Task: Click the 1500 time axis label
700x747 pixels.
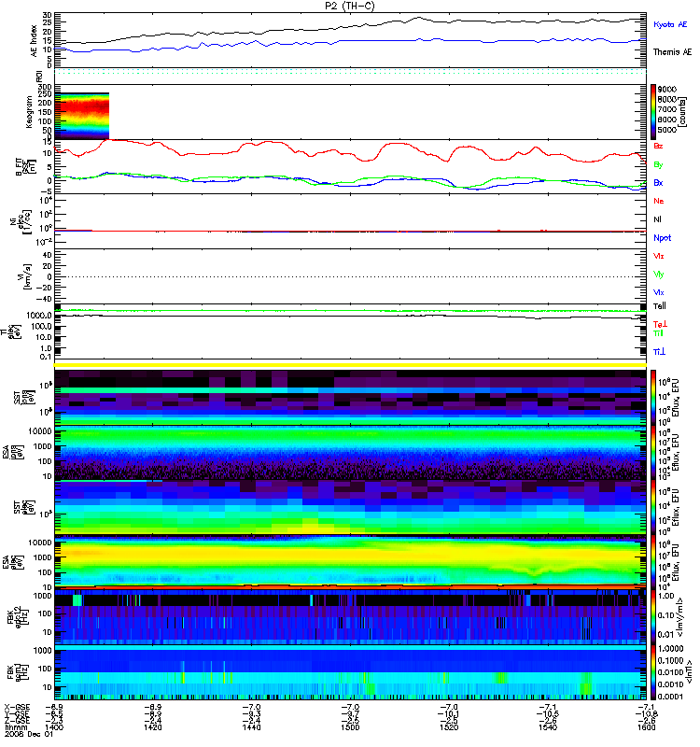Action: [350, 727]
